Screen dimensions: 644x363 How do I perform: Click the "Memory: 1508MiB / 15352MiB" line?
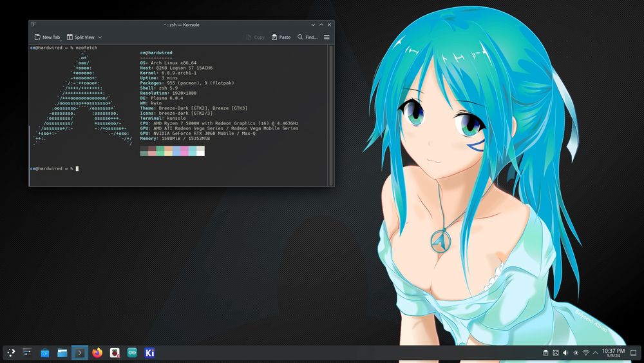pyautogui.click(x=175, y=138)
